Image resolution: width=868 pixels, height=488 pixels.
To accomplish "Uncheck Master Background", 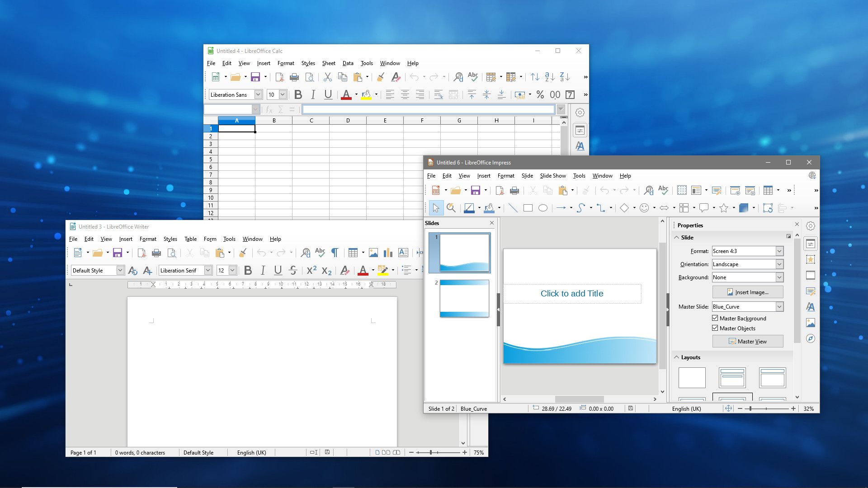I will coord(715,318).
